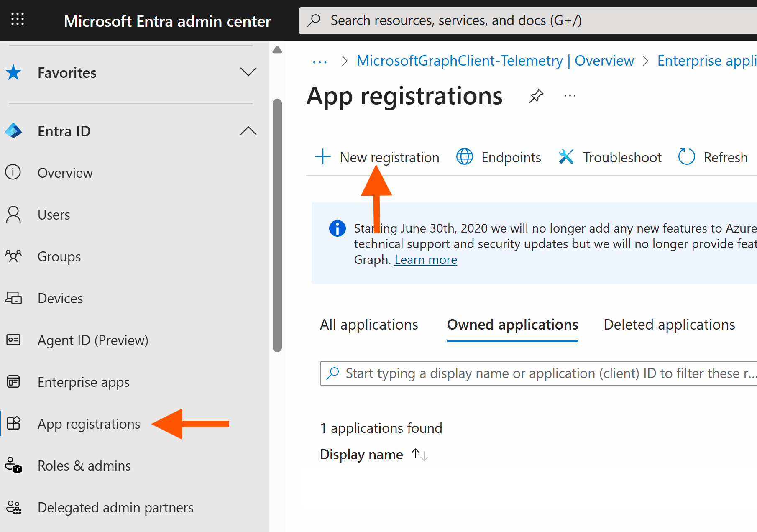Click the Delegated admin partners icon
The width and height of the screenshot is (757, 532).
click(13, 507)
